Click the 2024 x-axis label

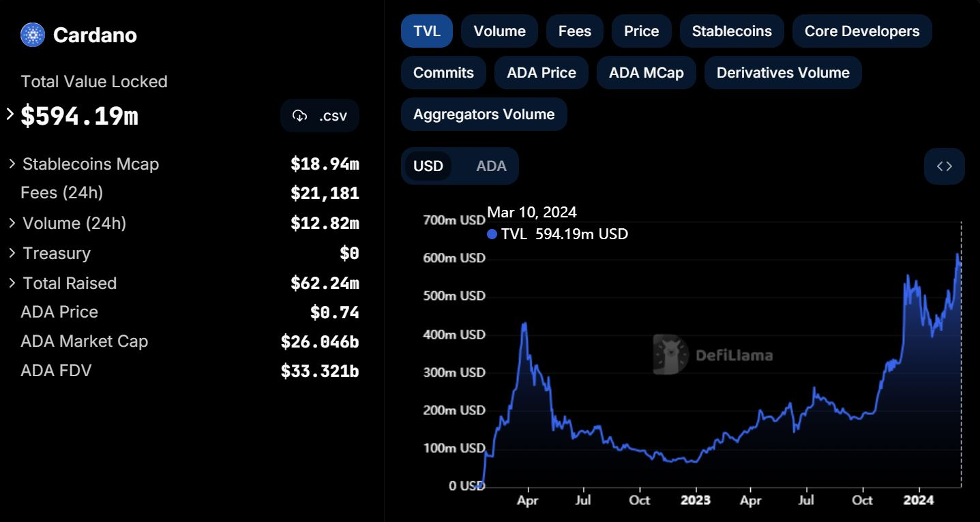click(919, 500)
